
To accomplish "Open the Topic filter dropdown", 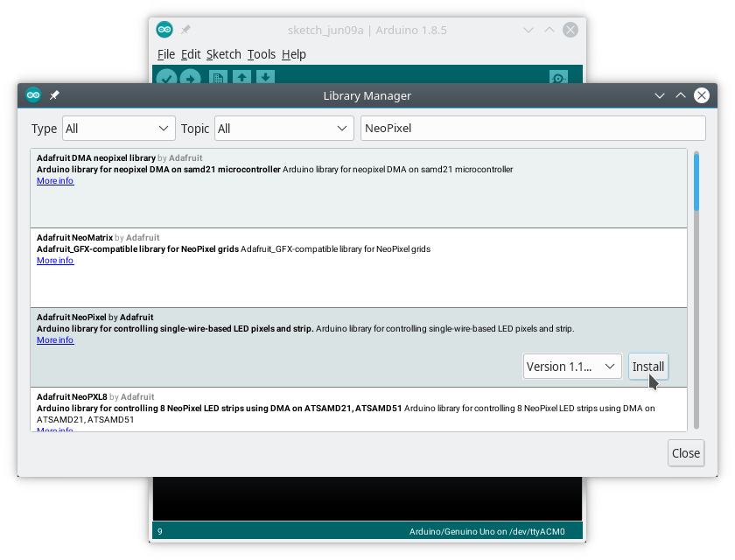I will click(284, 129).
